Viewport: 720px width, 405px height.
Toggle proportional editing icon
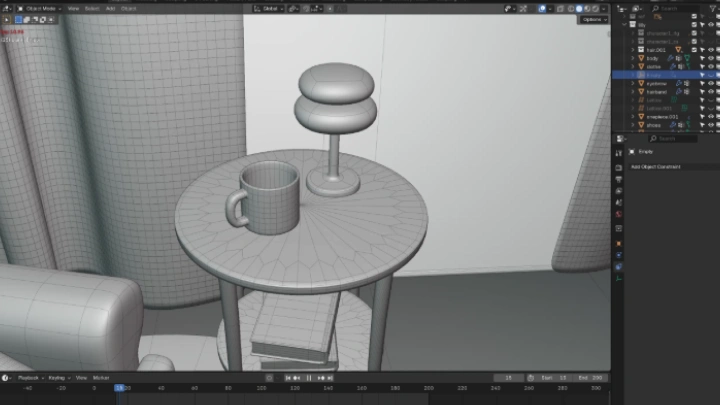pyautogui.click(x=330, y=8)
